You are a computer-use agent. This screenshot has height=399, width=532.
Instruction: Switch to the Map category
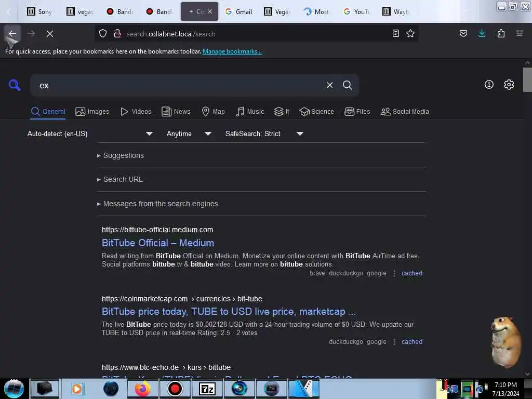213,112
